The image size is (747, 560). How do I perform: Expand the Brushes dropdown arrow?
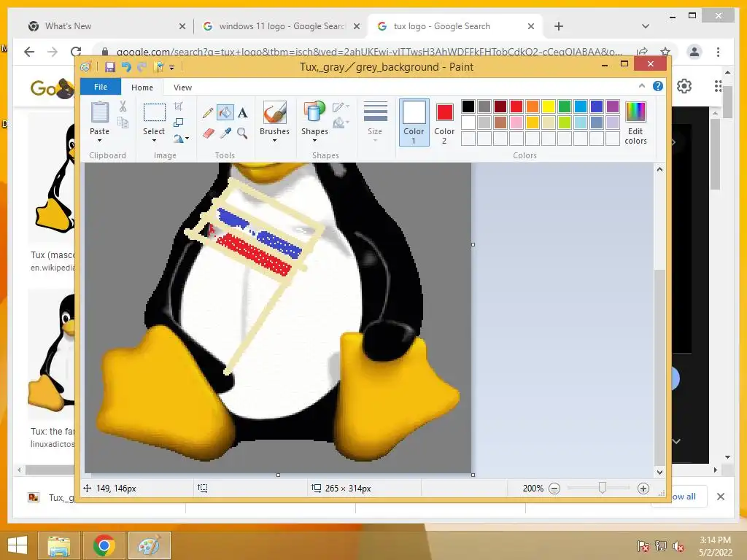[x=274, y=141]
